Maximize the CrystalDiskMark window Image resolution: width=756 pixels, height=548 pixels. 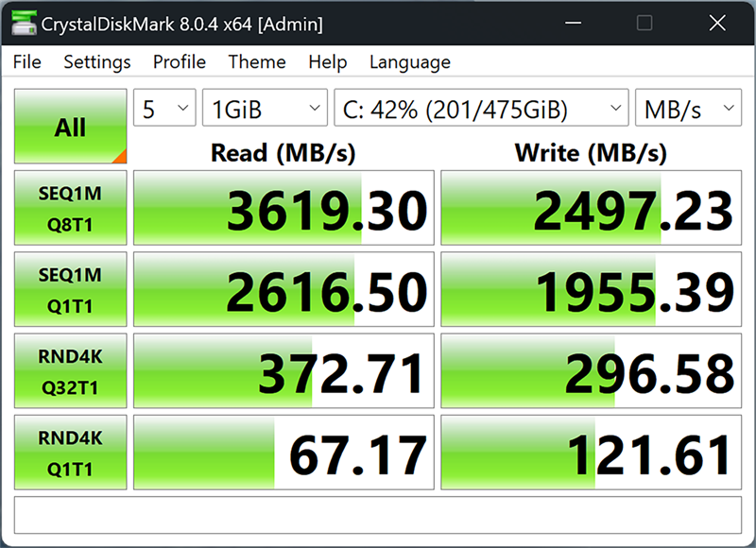coord(644,23)
